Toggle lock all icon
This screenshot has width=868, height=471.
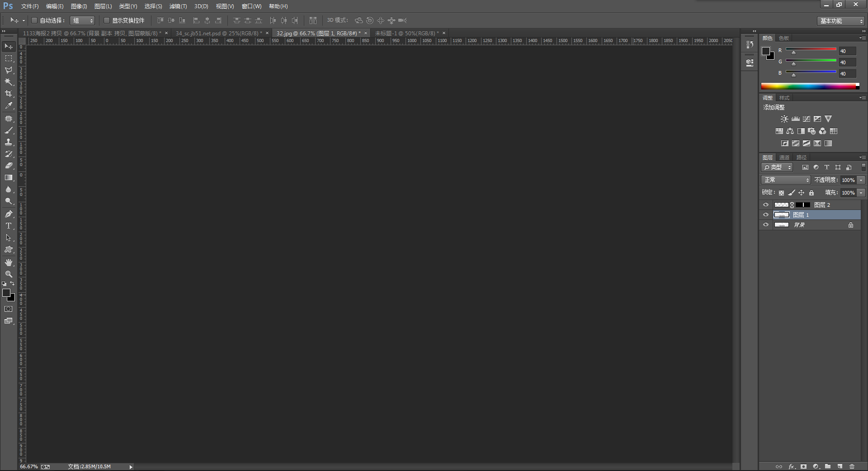click(811, 193)
